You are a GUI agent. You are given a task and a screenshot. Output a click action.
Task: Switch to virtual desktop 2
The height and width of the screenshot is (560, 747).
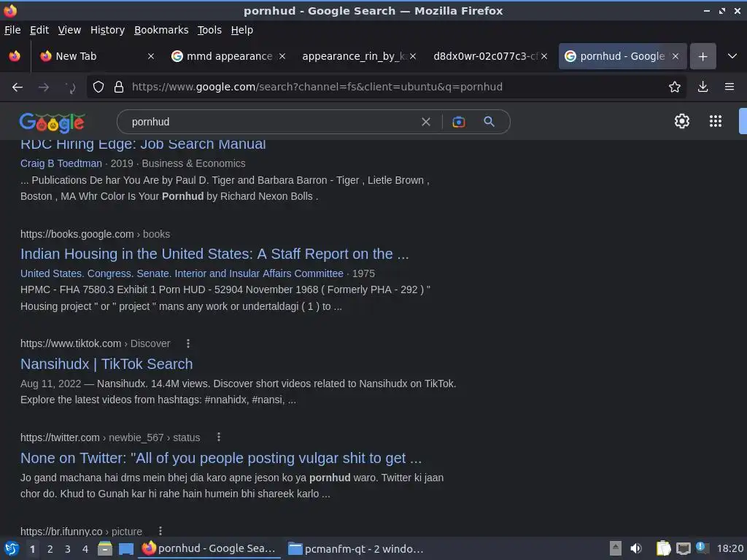click(50, 549)
